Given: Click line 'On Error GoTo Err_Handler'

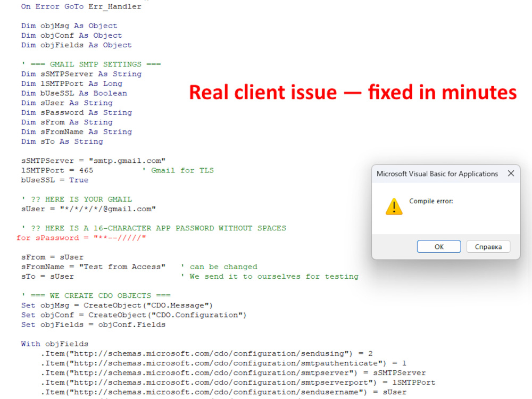Looking at the screenshot, I should click(81, 6).
